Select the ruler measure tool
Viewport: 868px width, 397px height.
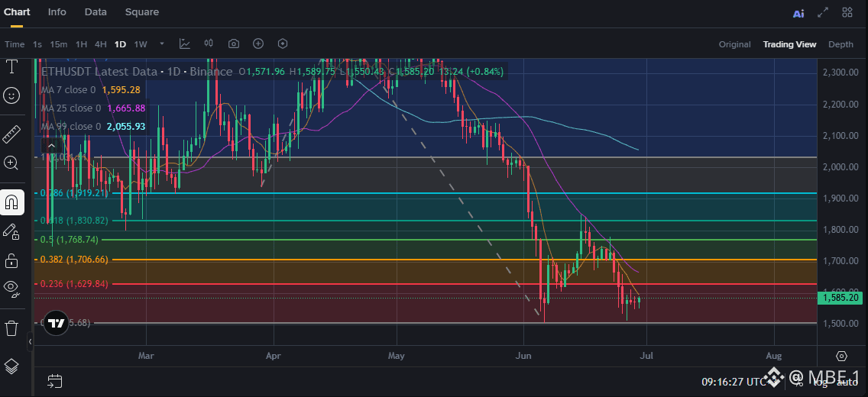(x=11, y=134)
